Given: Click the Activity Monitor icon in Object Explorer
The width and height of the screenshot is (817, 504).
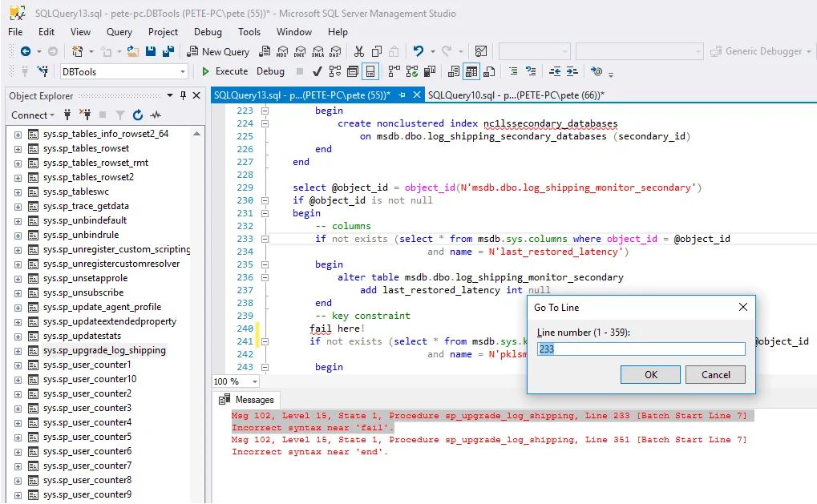Looking at the screenshot, I should [x=156, y=115].
